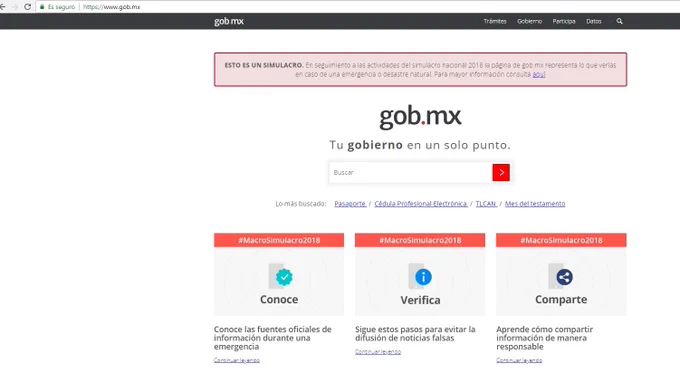Image resolution: width=680 pixels, height=373 pixels.
Task: Click the green secure padlock icon
Action: 42,7
